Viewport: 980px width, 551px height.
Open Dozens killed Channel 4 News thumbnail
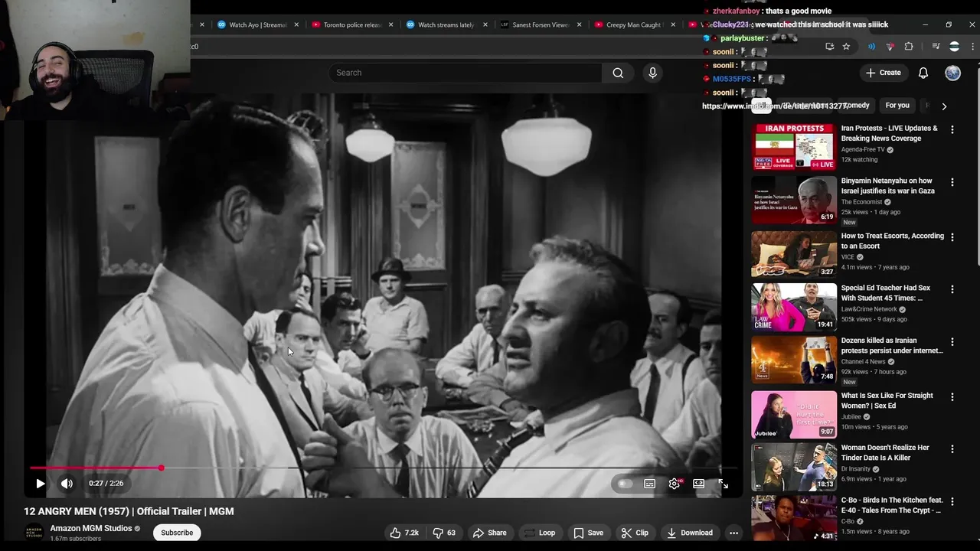pos(794,360)
